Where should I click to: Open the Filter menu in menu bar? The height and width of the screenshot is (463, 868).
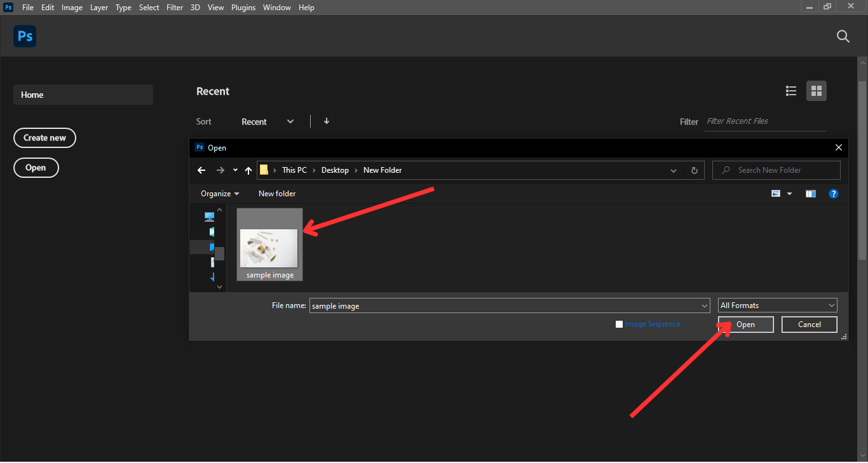(x=175, y=8)
